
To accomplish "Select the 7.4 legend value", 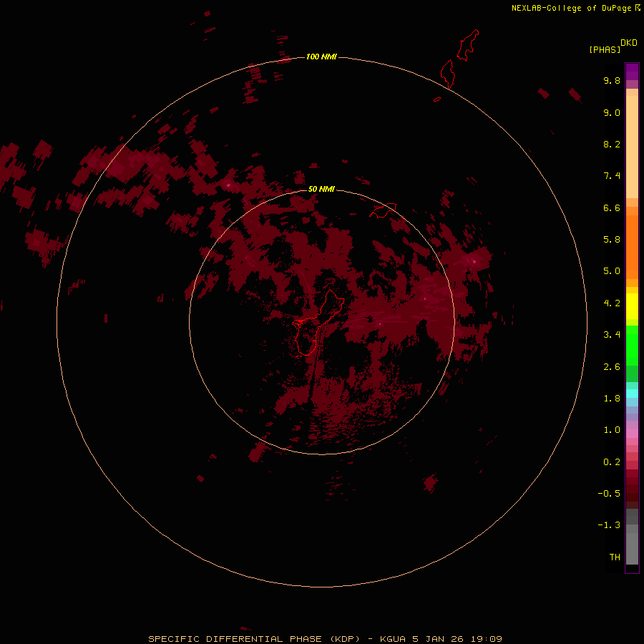I will pos(612,176).
